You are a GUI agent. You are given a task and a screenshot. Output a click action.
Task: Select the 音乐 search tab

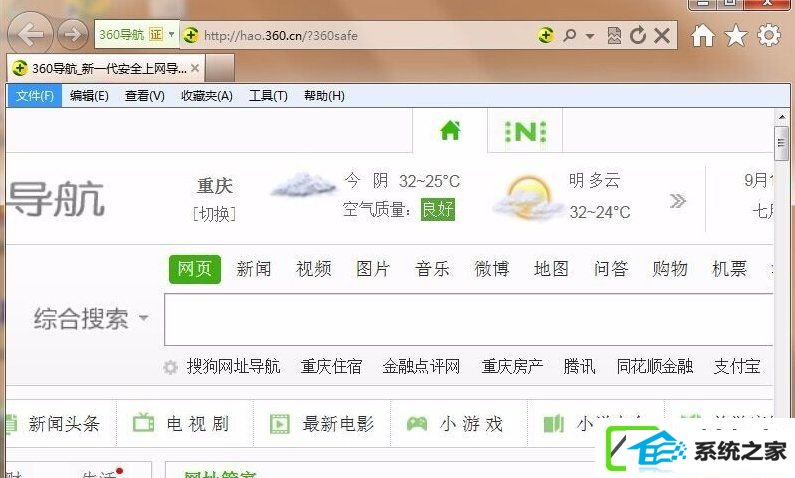point(432,269)
